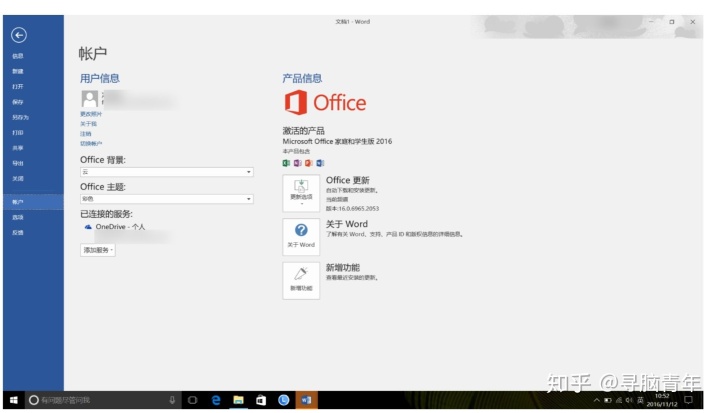Click the 注销 link

(x=86, y=134)
